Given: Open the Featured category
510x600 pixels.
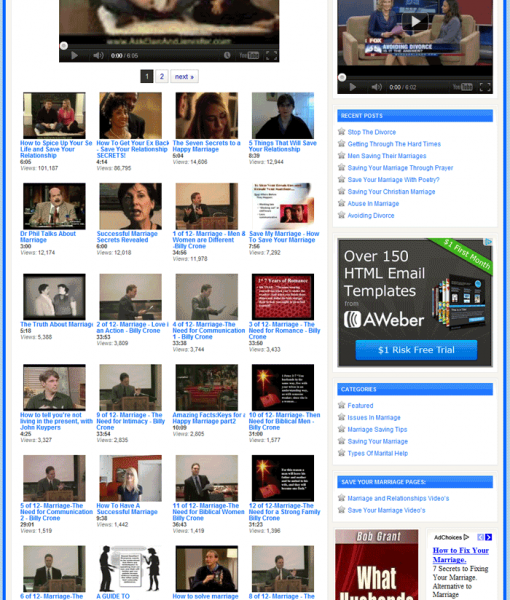Looking at the screenshot, I should 360,406.
